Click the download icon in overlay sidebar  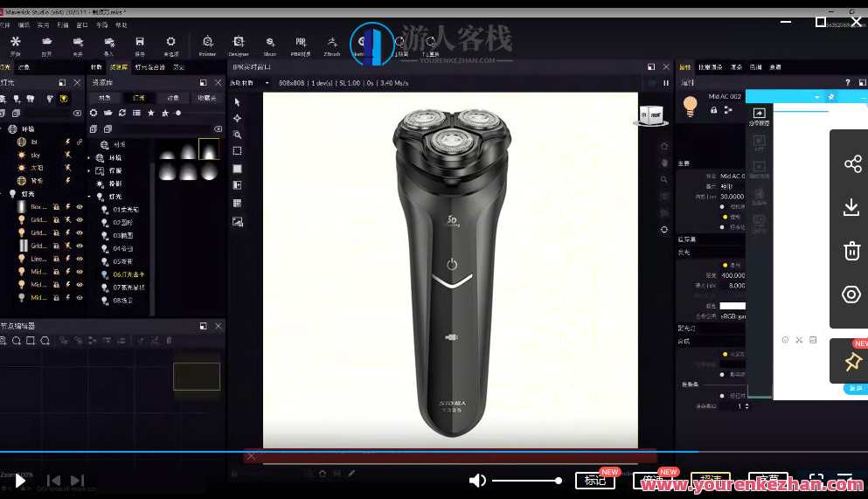851,207
